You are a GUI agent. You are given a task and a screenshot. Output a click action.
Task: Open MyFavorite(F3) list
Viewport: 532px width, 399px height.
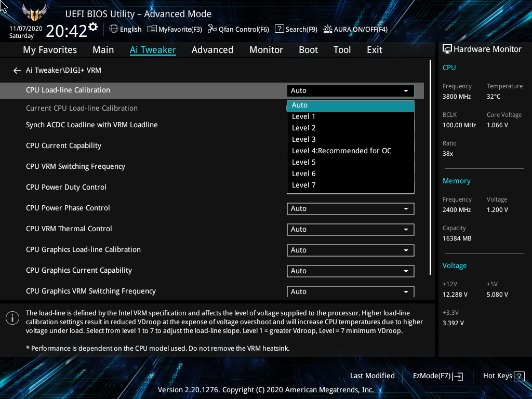175,29
